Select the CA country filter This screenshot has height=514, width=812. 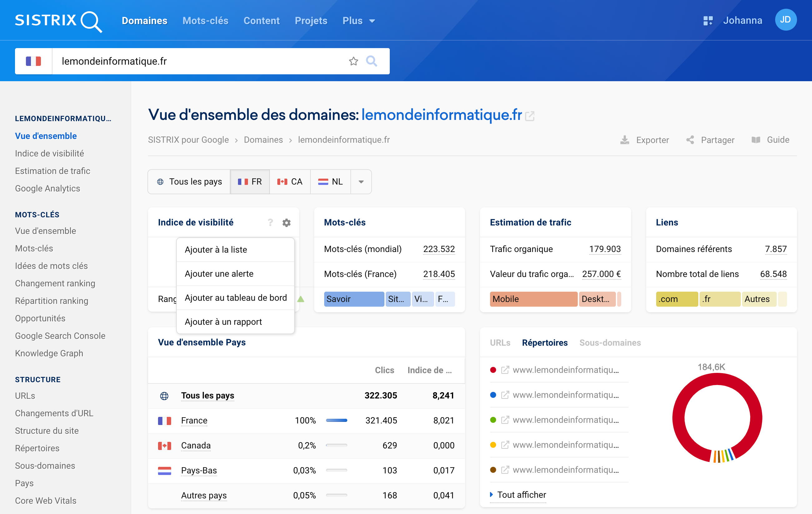(x=290, y=182)
